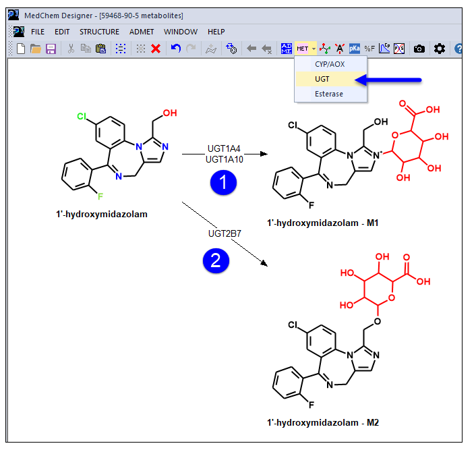This screenshot has width=476, height=452.
Task: Calculate pKa with the pKa icon
Action: tap(354, 49)
